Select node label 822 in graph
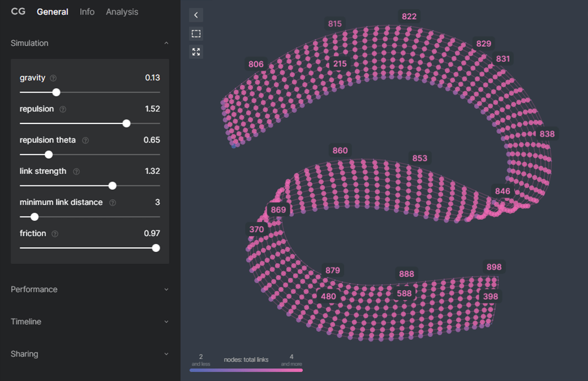This screenshot has height=381, width=588. tap(409, 17)
